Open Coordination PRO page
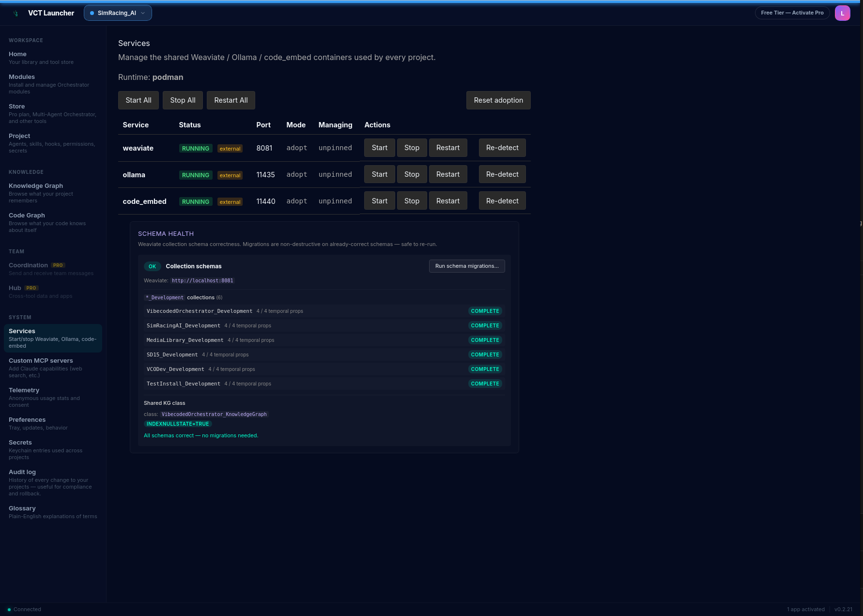This screenshot has height=616, width=863. (53, 269)
